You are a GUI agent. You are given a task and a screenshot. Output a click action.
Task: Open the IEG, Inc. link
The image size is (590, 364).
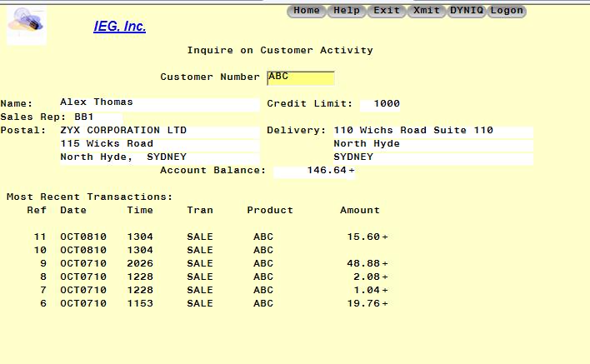click(x=119, y=27)
